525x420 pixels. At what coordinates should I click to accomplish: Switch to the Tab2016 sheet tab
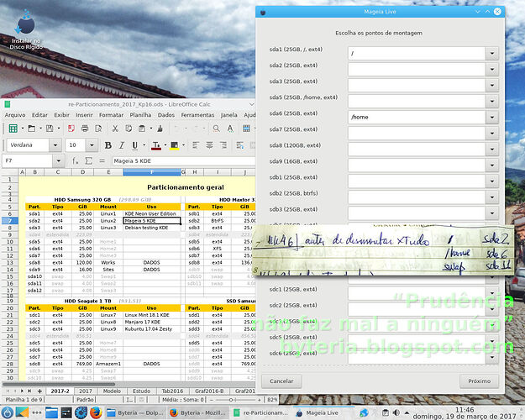click(172, 391)
